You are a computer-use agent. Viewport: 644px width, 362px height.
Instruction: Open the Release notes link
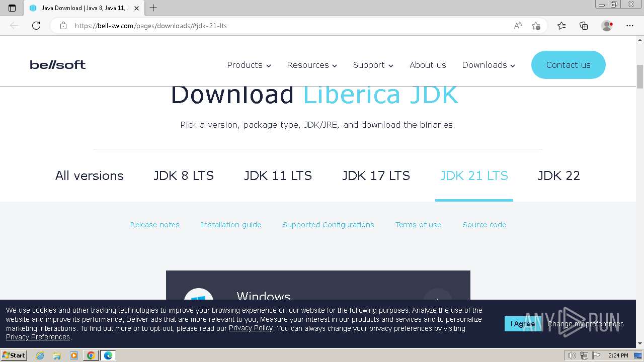[x=155, y=225]
